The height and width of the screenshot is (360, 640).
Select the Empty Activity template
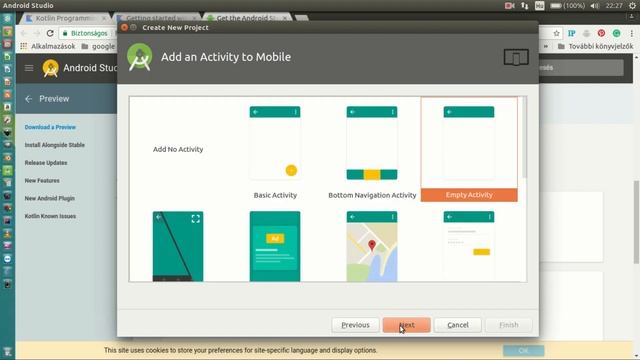point(469,149)
